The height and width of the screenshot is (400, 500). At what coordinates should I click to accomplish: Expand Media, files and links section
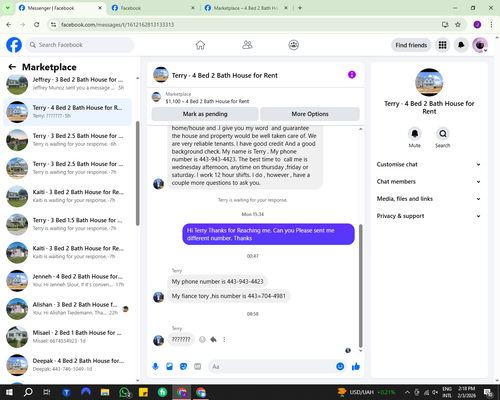[429, 199]
